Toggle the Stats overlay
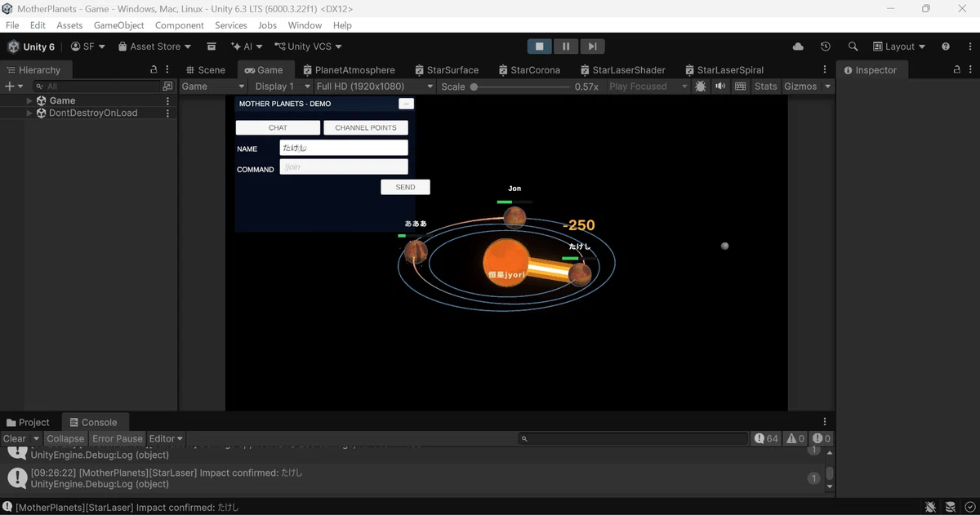The width and height of the screenshot is (980, 515). [765, 86]
